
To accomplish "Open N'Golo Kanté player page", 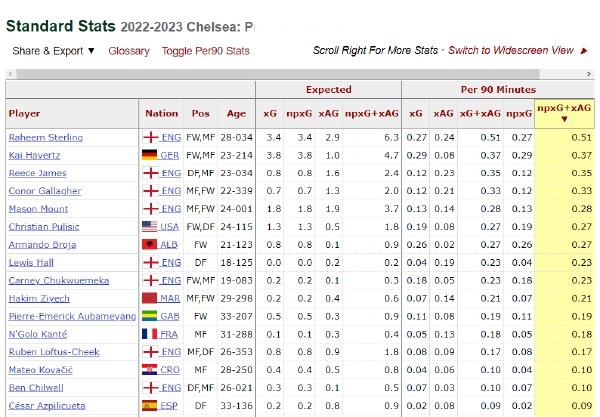I will click(38, 334).
